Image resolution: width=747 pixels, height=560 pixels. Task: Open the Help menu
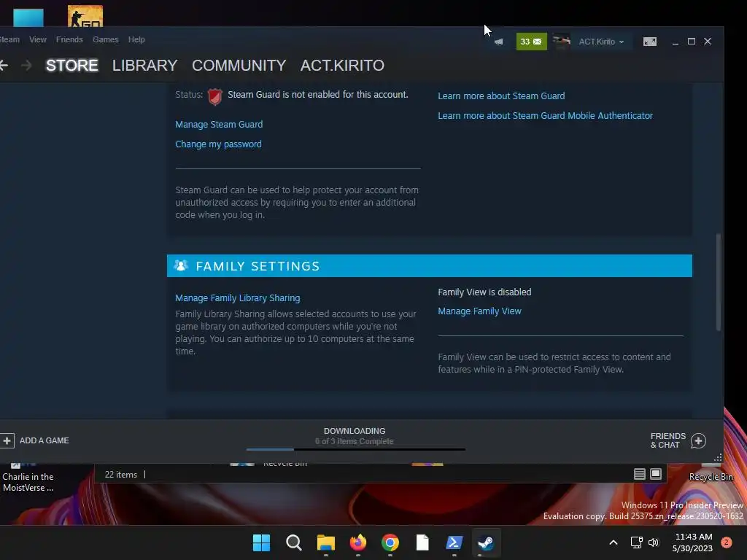coord(136,39)
